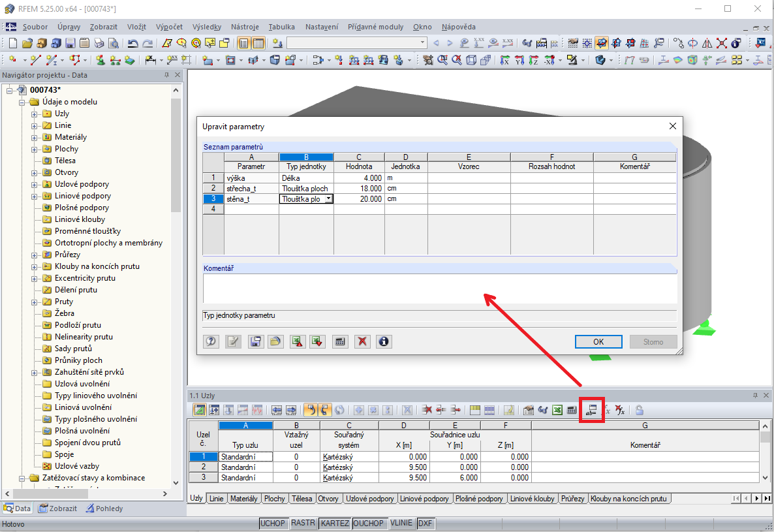Toggle KARTEZ mode in status bar
The width and height of the screenshot is (774, 532).
click(x=335, y=523)
